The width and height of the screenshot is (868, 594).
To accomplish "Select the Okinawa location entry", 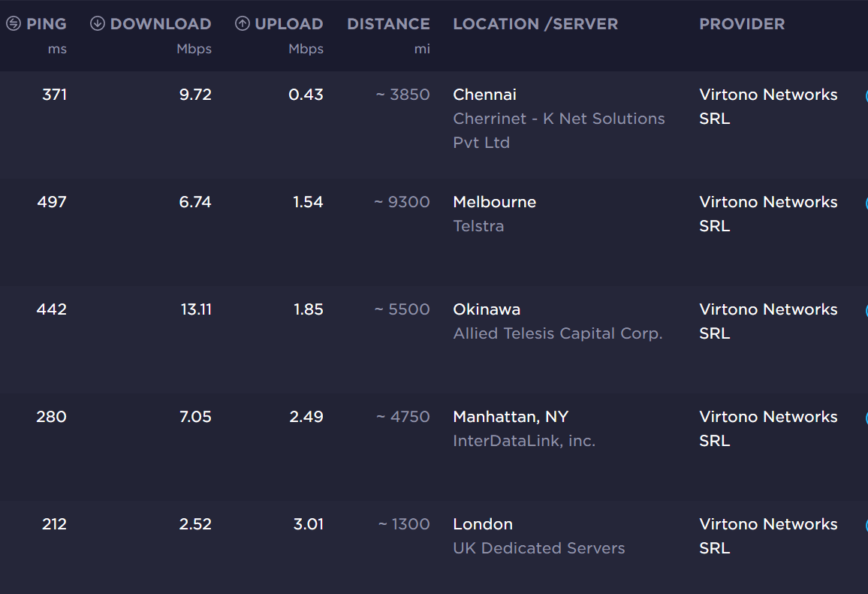I will (487, 309).
